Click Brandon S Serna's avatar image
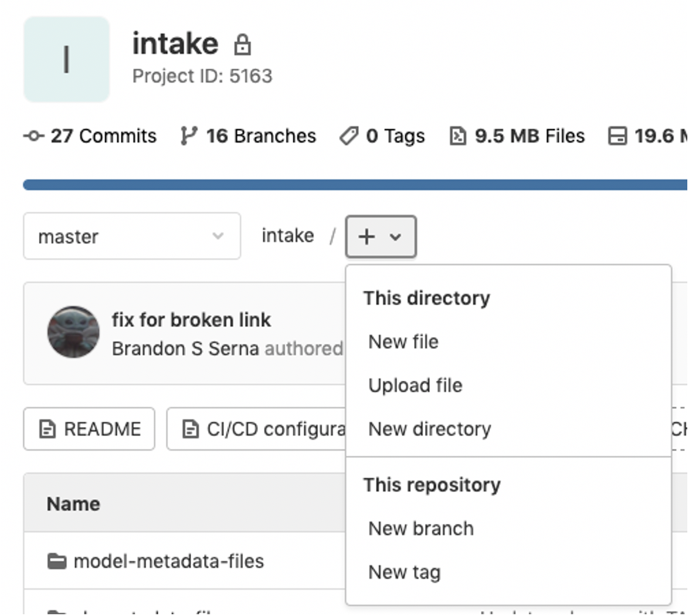This screenshot has width=692, height=616. pyautogui.click(x=73, y=332)
